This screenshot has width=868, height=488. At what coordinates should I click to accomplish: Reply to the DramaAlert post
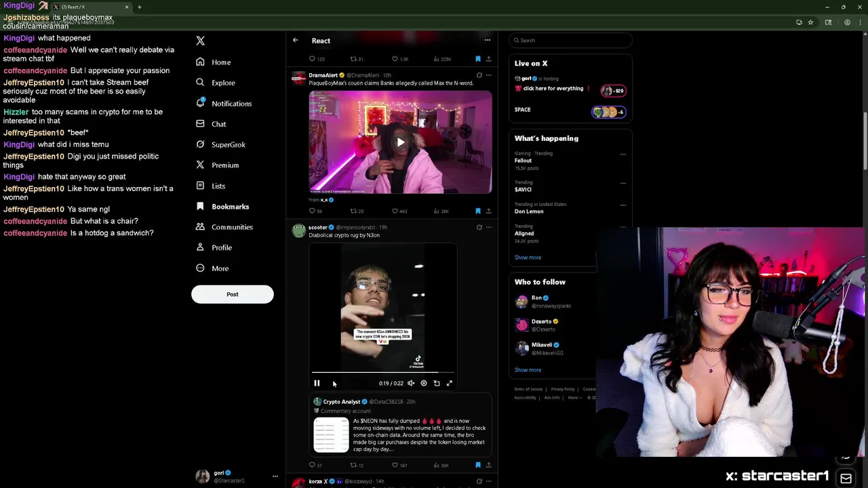[x=316, y=211]
